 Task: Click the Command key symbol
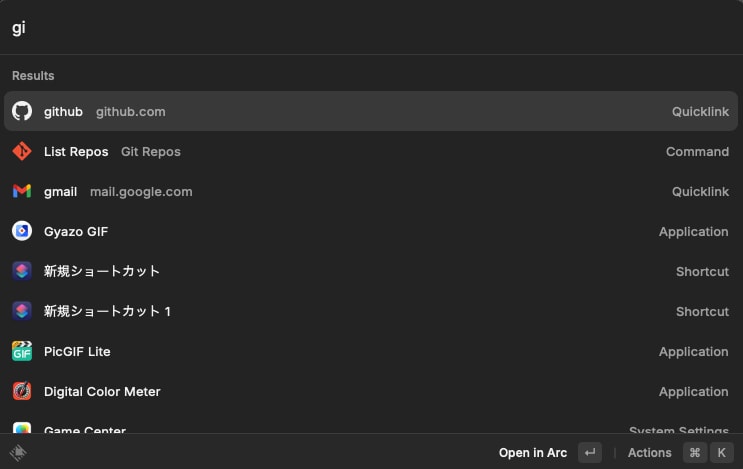tap(695, 452)
